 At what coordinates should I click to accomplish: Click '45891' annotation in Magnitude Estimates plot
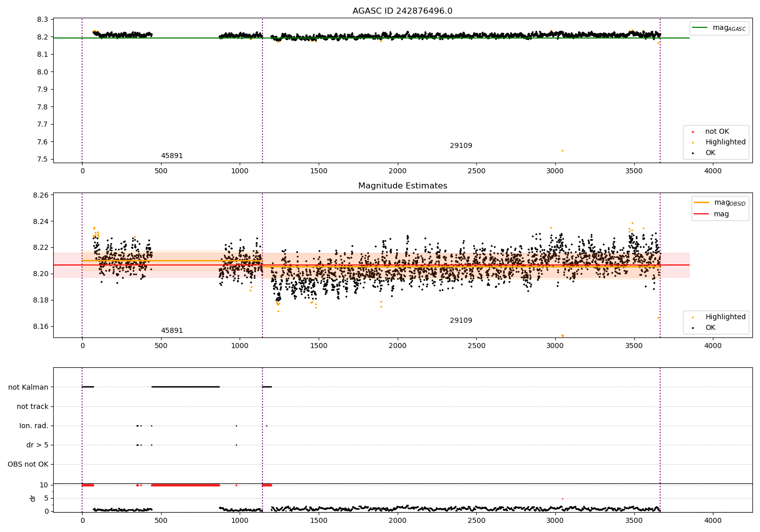pyautogui.click(x=172, y=331)
